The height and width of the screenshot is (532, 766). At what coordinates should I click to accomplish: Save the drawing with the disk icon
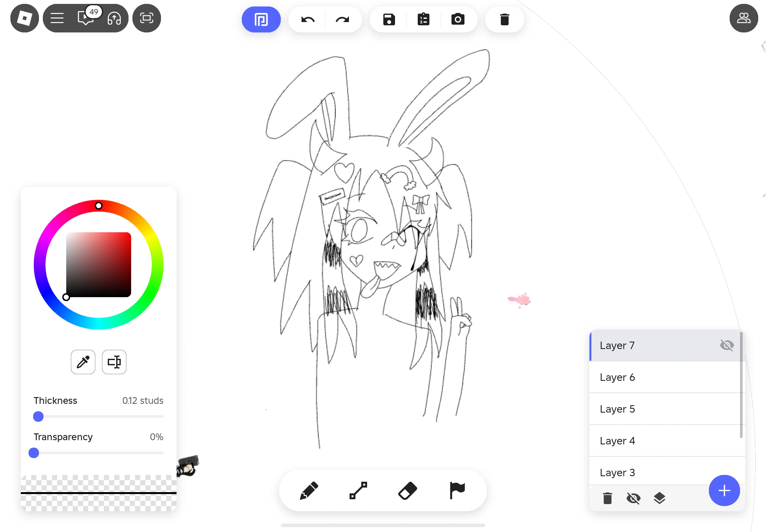389,19
